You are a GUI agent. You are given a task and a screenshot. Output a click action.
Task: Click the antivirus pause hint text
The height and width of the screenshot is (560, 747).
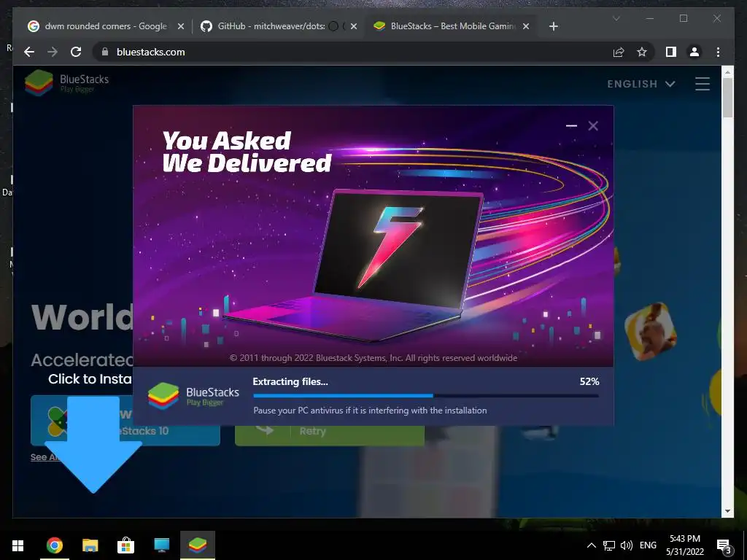pos(370,411)
